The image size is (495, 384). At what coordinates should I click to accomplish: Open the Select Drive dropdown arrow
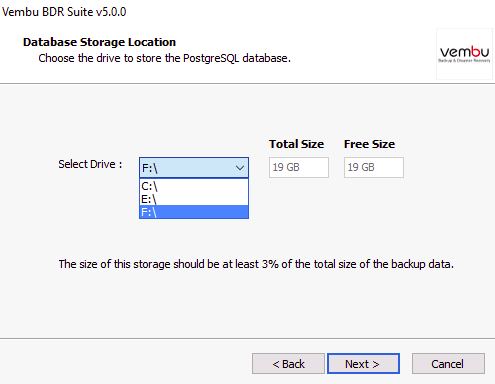click(x=240, y=168)
